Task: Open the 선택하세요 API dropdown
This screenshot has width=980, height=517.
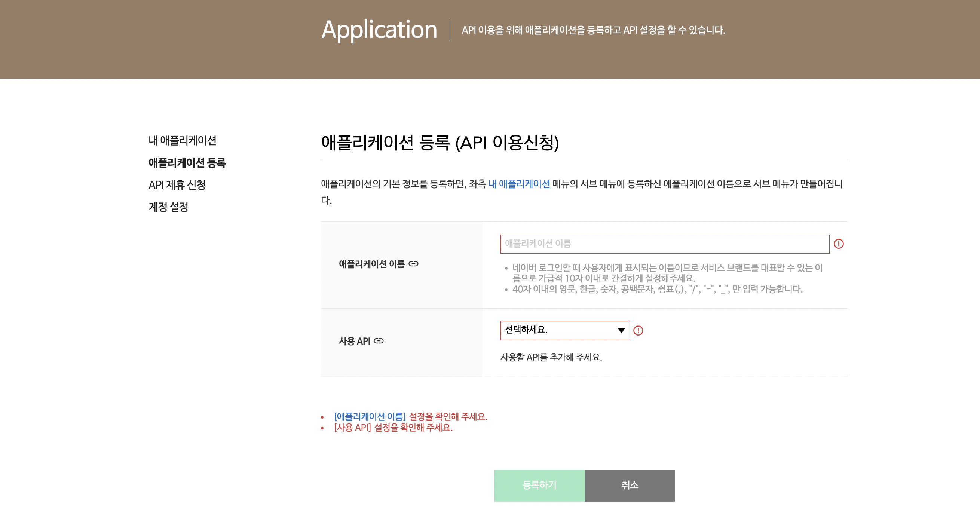Action: [564, 330]
